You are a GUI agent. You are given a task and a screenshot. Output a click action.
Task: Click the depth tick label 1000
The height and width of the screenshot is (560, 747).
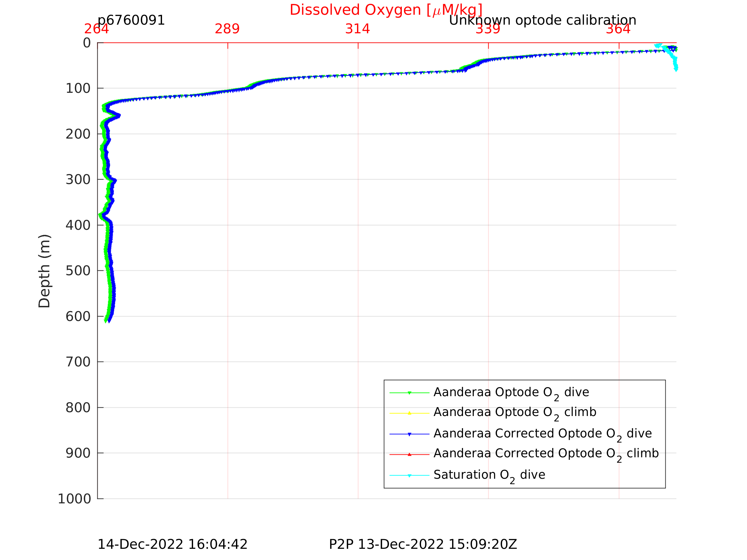74,499
